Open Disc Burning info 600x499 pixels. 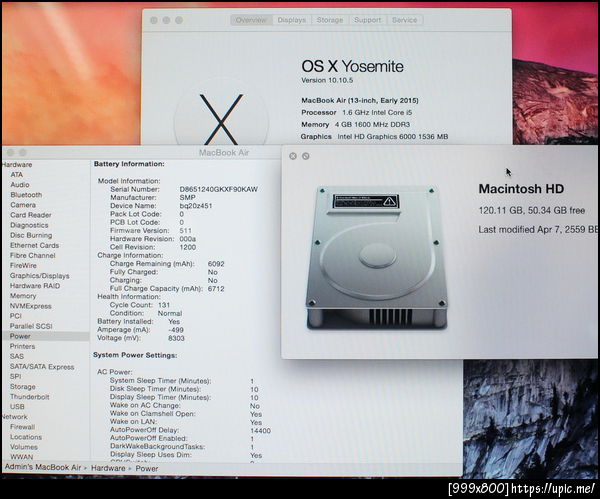tap(31, 235)
